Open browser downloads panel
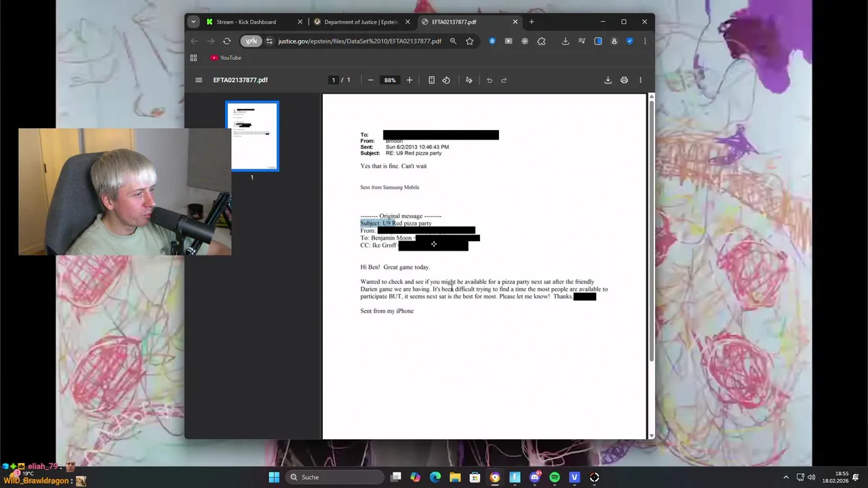Image resolution: width=868 pixels, height=488 pixels. click(566, 41)
